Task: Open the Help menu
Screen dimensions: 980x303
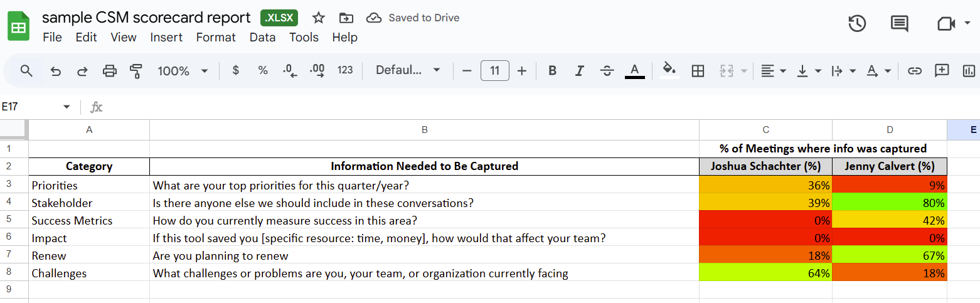Action: click(x=344, y=37)
